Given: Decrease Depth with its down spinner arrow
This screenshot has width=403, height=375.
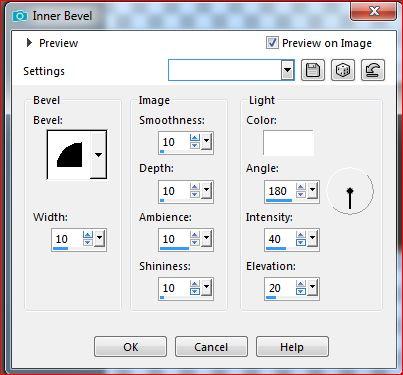Looking at the screenshot, I should (x=195, y=194).
